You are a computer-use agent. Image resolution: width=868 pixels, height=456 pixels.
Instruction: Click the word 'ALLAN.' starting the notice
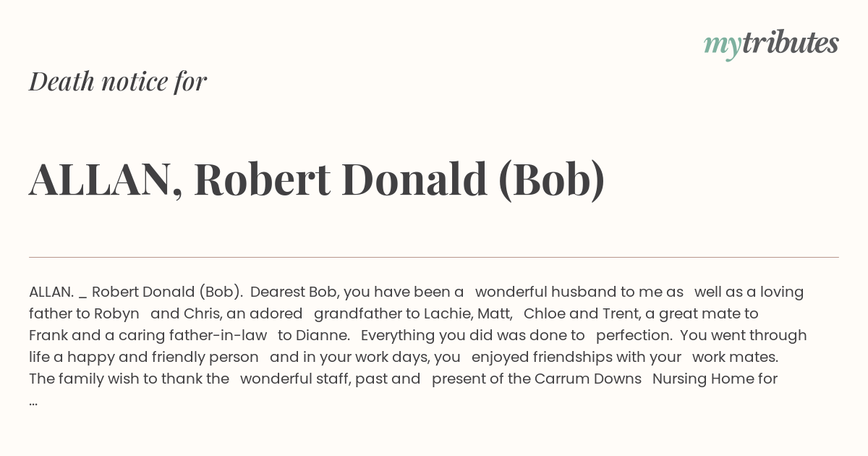(51, 292)
